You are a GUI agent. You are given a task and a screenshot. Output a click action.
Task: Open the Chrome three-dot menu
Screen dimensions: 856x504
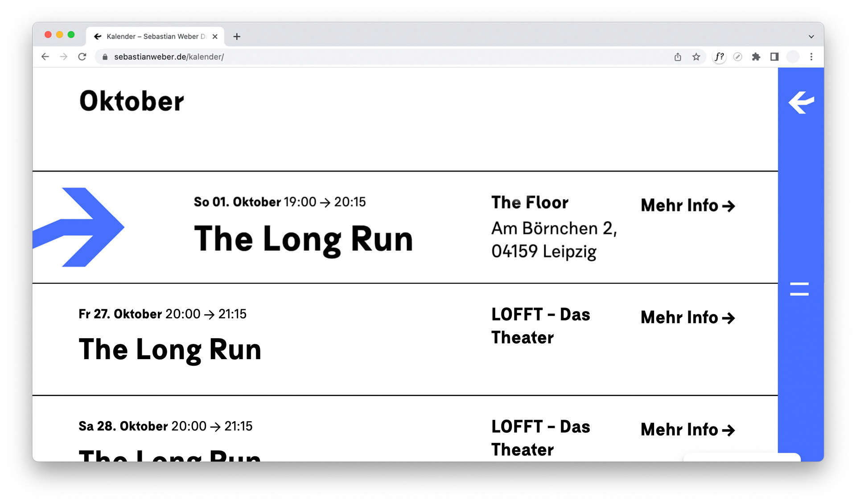(811, 57)
